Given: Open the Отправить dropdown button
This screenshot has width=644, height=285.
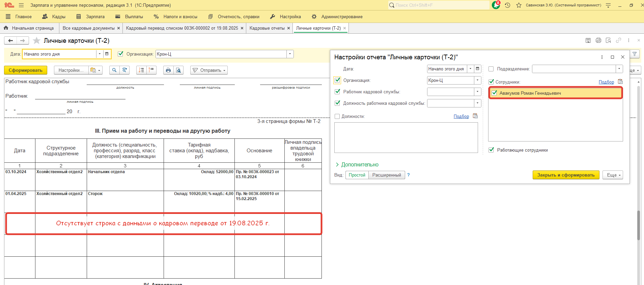Looking at the screenshot, I should click(209, 70).
